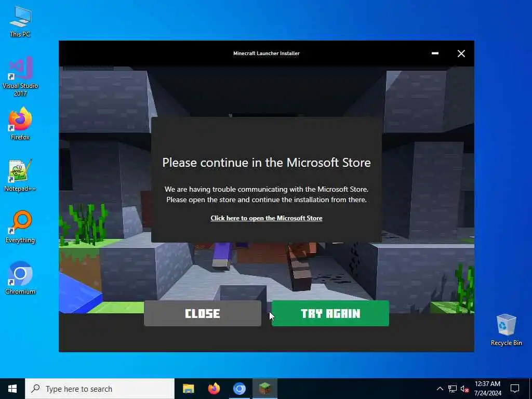Click the CLOSE button in installer
This screenshot has width=532, height=399.
[203, 313]
